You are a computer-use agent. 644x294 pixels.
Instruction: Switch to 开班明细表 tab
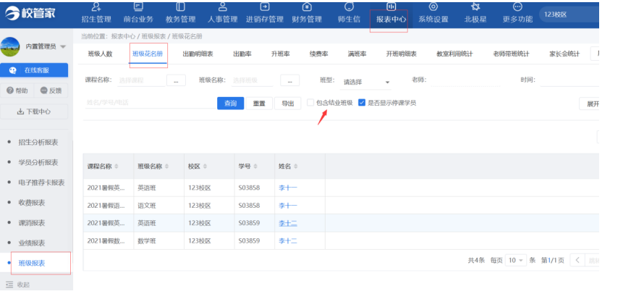pyautogui.click(x=402, y=54)
